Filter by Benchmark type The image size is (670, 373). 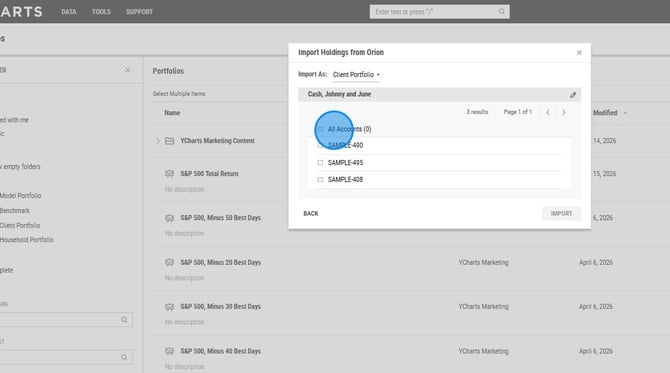tap(15, 211)
